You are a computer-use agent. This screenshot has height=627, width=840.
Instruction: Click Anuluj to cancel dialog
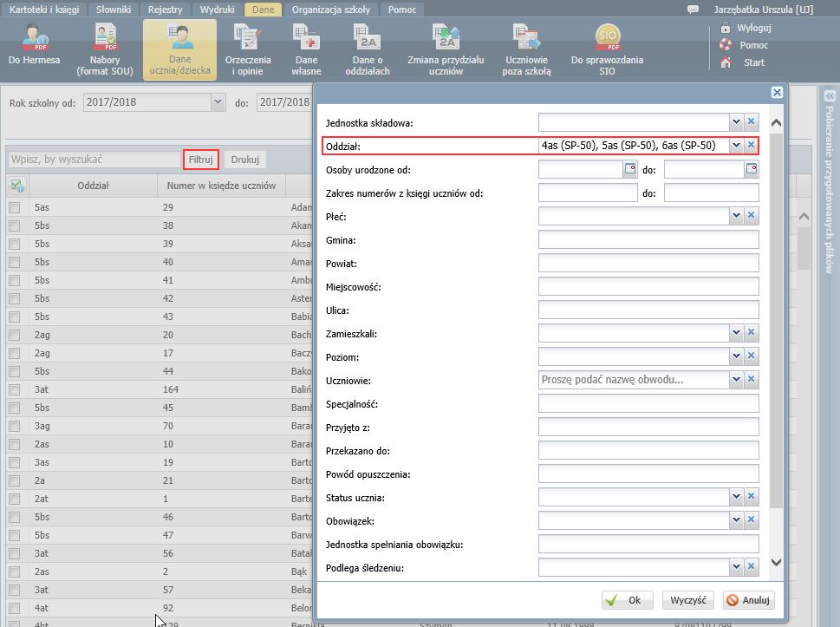(x=749, y=599)
